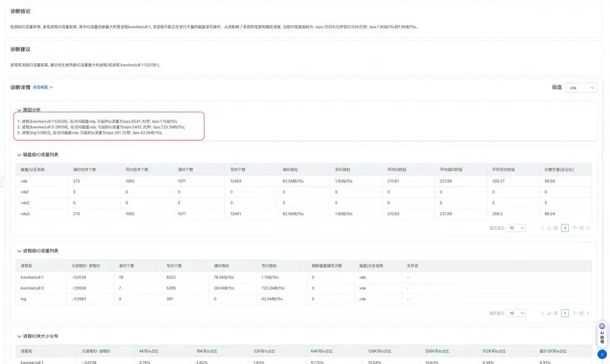Collapse the 进程IO块大小分布 section

[19, 336]
